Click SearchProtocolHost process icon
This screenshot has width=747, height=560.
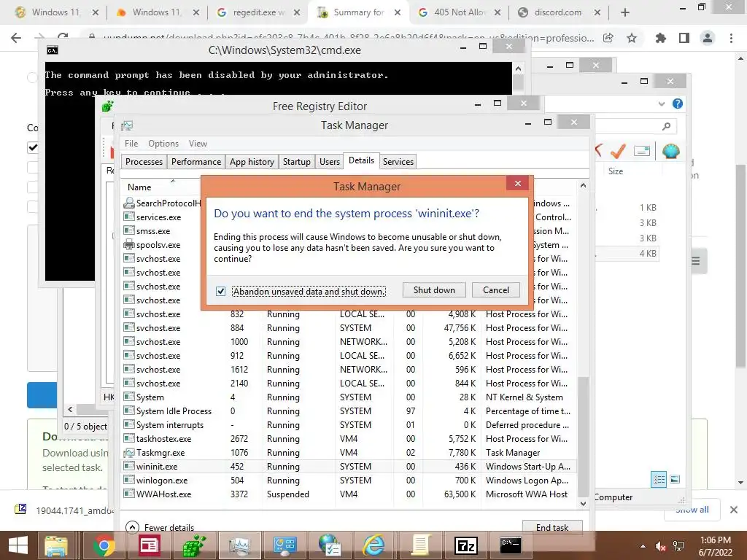tap(128, 203)
